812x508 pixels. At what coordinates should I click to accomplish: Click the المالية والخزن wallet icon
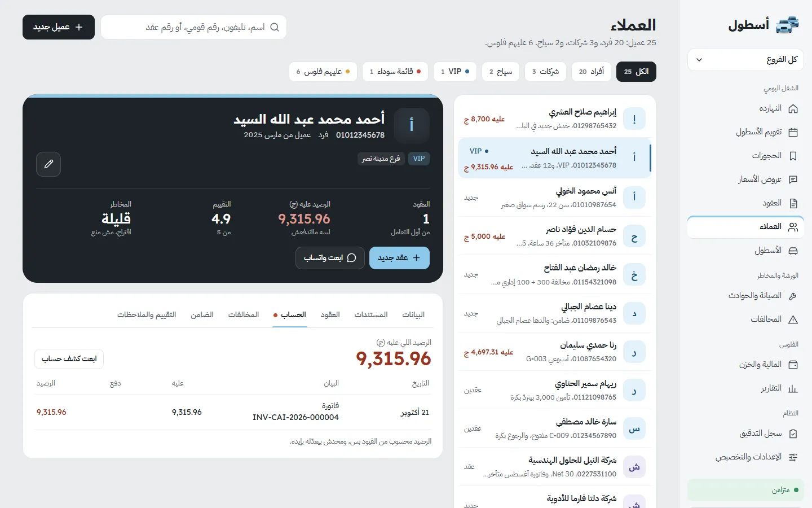click(x=793, y=365)
